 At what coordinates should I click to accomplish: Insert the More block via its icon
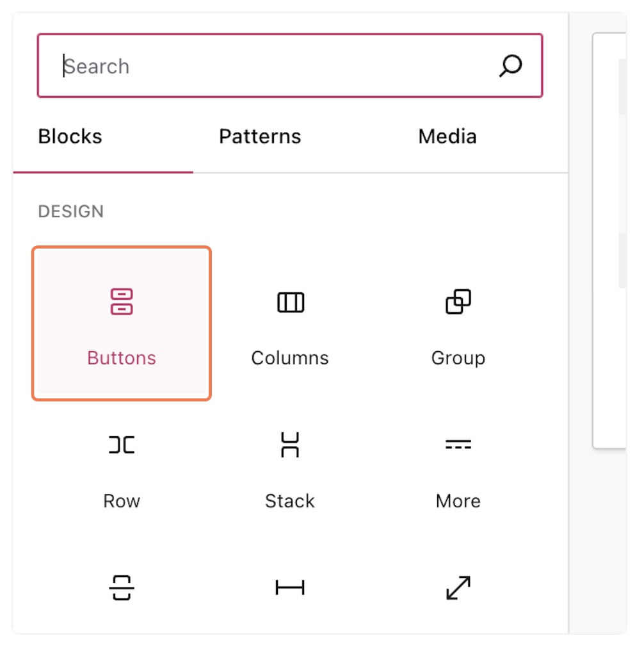(458, 445)
